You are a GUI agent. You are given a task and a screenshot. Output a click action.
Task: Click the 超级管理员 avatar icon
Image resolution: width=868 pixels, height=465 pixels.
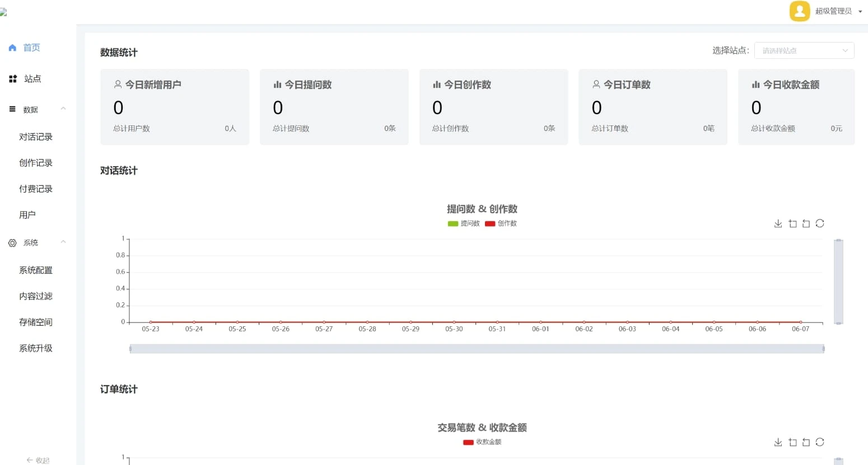pyautogui.click(x=799, y=11)
